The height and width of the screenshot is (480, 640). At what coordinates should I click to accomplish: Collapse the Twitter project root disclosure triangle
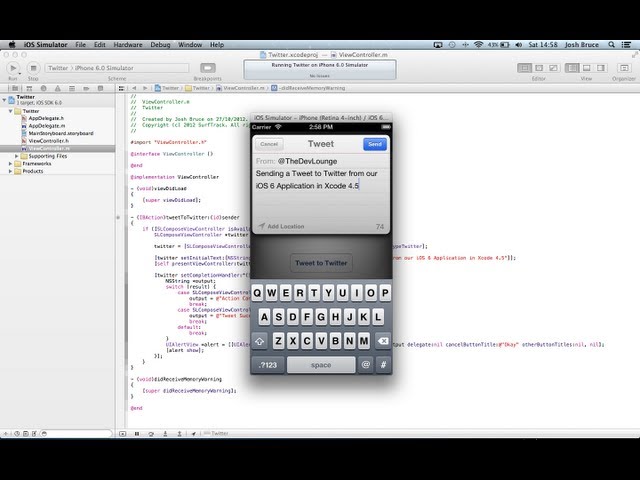(x=4, y=100)
